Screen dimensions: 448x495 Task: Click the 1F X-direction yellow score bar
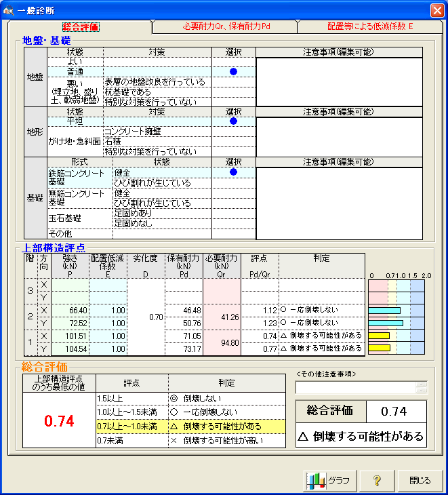(379, 335)
